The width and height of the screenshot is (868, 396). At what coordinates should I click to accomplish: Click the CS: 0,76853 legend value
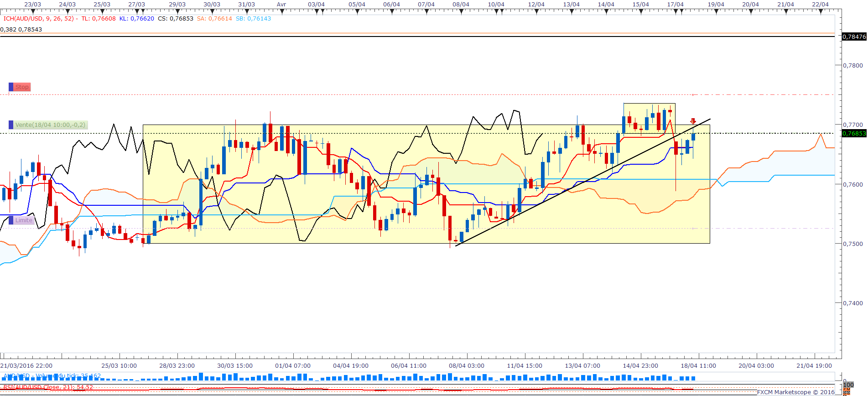click(x=176, y=19)
